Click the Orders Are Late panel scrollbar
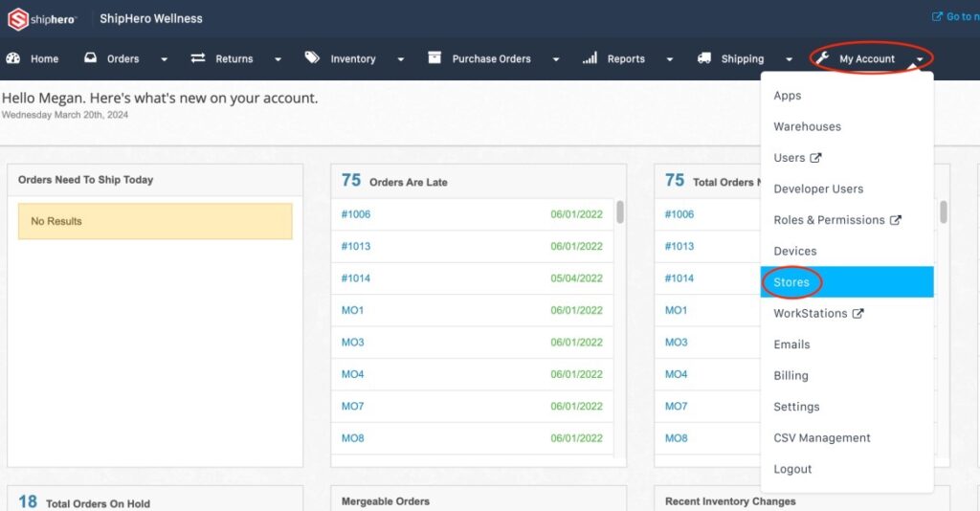This screenshot has width=980, height=511. pos(620,211)
